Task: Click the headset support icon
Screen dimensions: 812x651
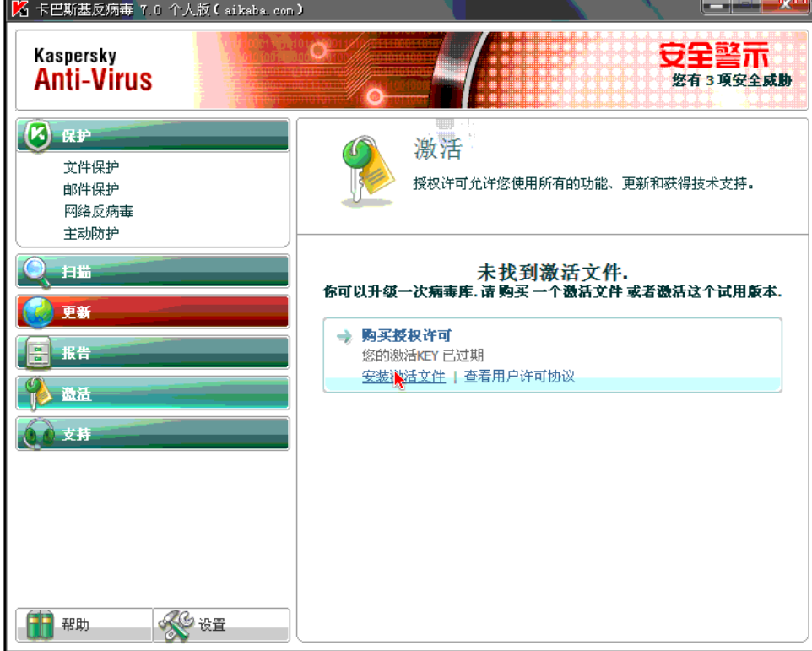Action: click(x=38, y=434)
